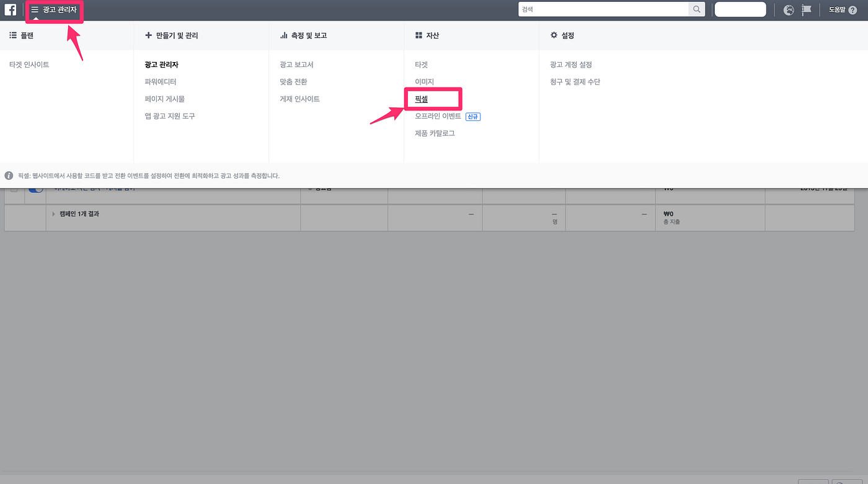Click the search magnifier button

click(x=697, y=9)
